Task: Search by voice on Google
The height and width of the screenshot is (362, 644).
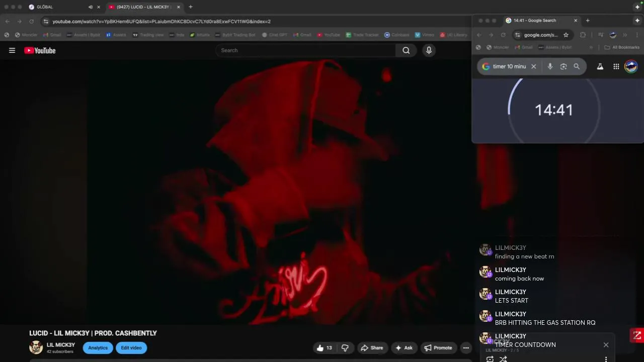Action: [x=550, y=66]
